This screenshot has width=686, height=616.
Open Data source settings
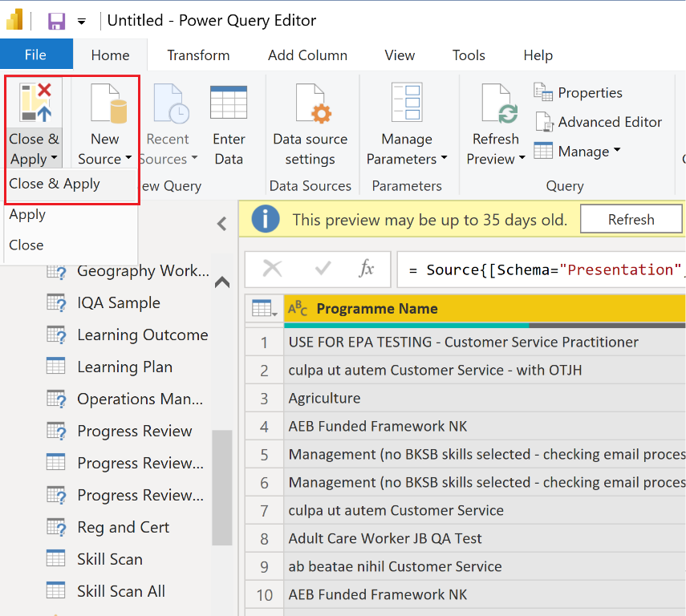click(311, 103)
